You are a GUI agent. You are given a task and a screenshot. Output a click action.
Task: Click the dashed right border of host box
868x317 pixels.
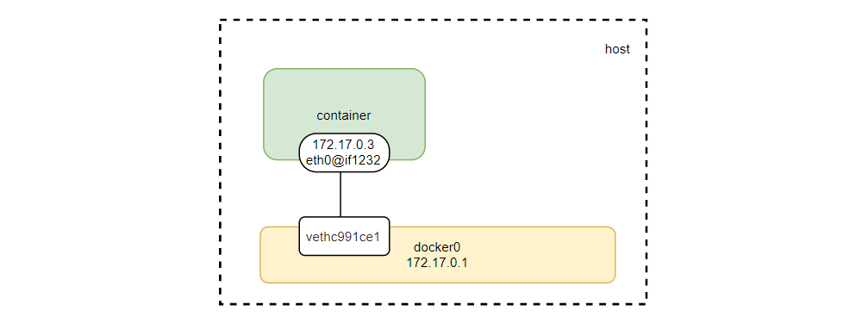[x=646, y=162]
